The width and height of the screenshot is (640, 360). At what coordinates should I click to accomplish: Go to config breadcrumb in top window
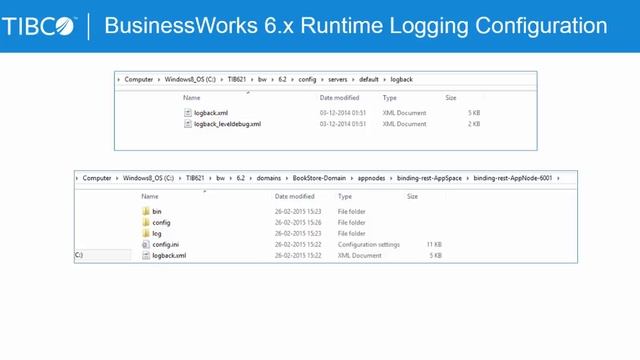307,79
